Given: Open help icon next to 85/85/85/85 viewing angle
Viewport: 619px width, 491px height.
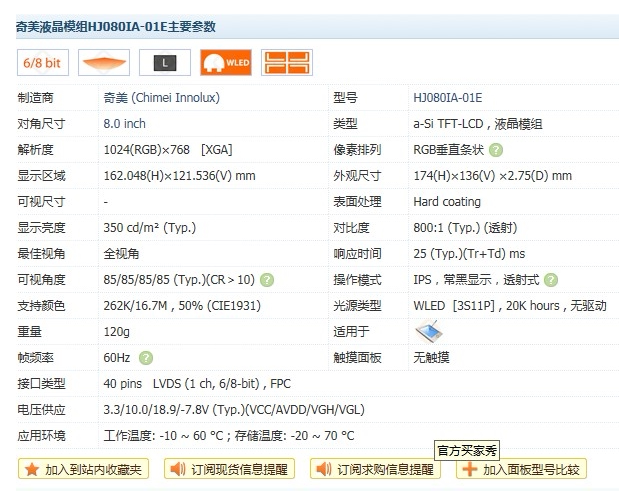Looking at the screenshot, I should tap(267, 280).
